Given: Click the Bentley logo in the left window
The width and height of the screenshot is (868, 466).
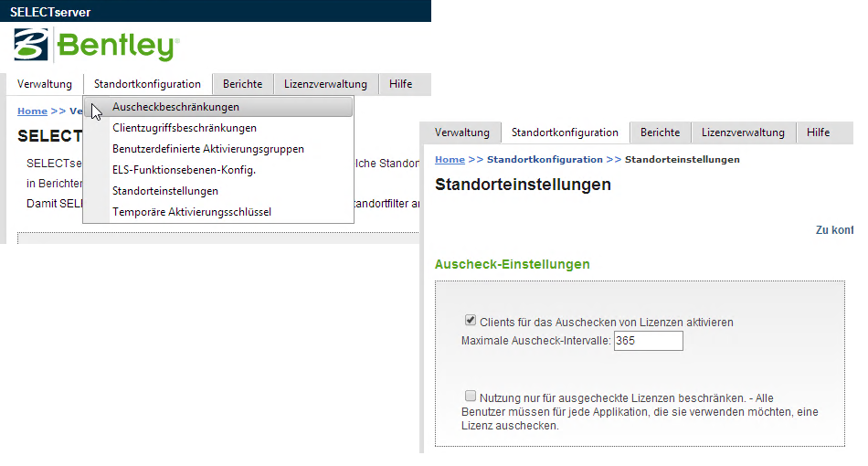Looking at the screenshot, I should coord(96,45).
